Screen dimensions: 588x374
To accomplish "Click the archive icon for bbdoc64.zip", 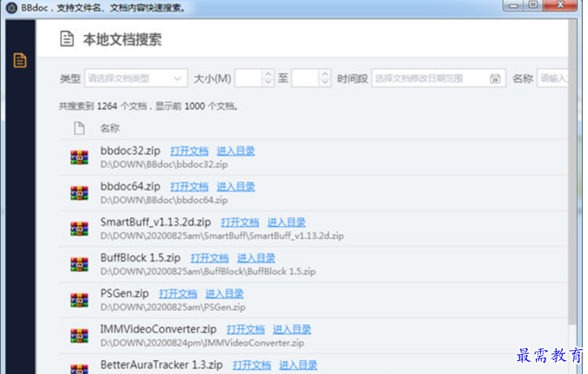I will point(79,193).
